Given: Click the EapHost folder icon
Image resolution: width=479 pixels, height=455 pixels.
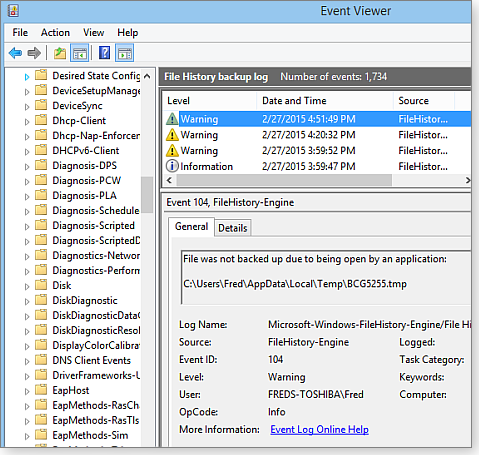Looking at the screenshot, I should pos(41,390).
